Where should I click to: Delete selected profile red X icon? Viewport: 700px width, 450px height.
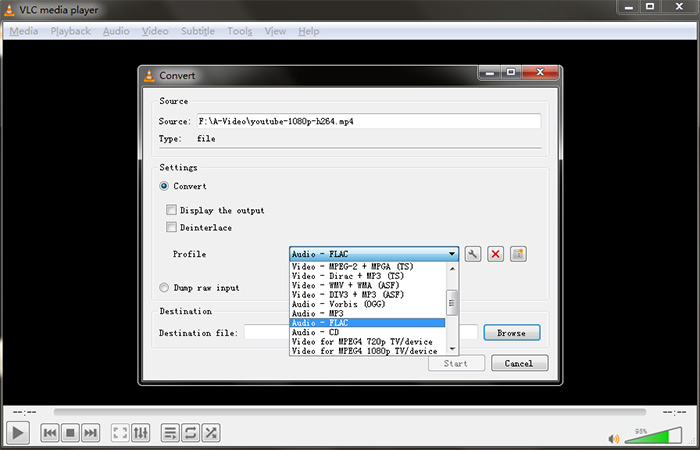click(495, 254)
